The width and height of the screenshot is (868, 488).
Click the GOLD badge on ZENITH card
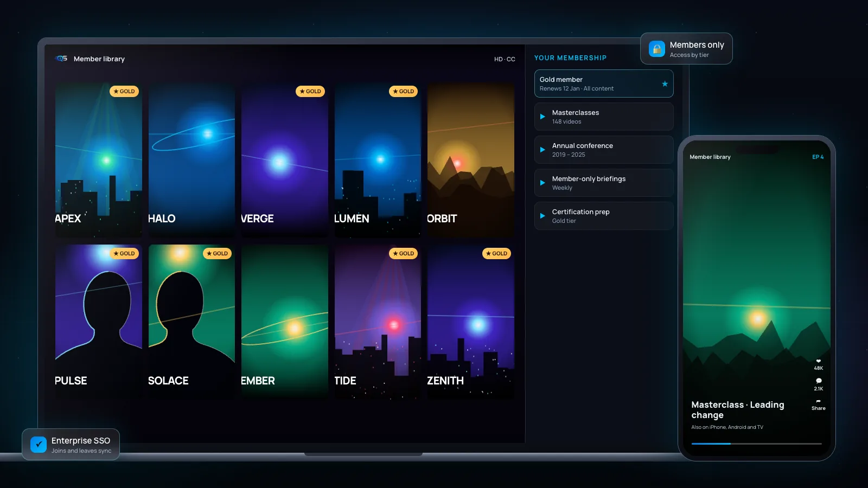click(497, 253)
